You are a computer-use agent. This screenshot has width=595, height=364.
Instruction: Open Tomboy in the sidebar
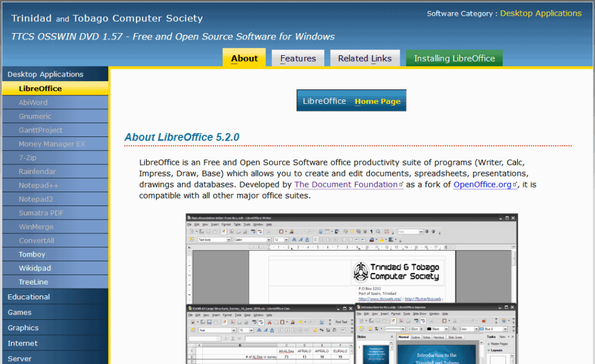tap(55, 254)
